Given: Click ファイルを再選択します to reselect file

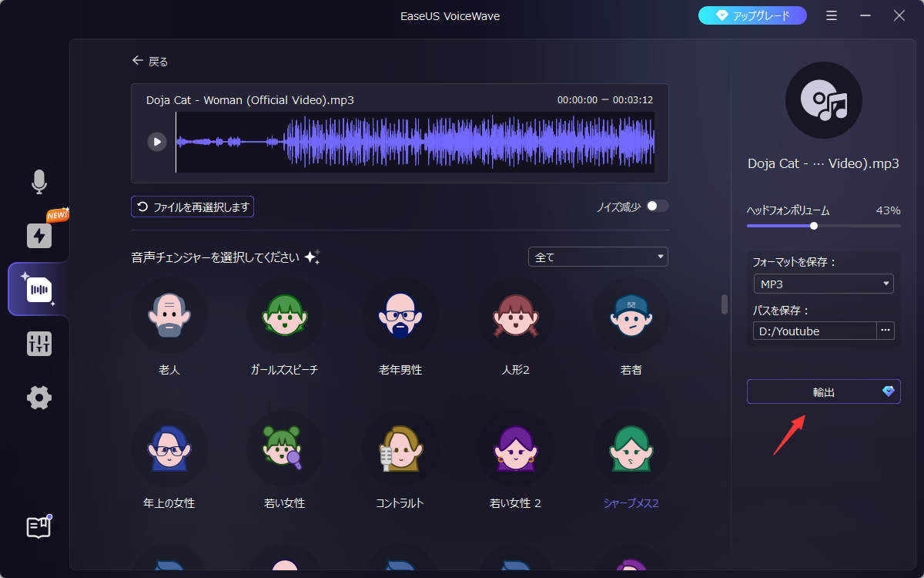Looking at the screenshot, I should click(192, 206).
